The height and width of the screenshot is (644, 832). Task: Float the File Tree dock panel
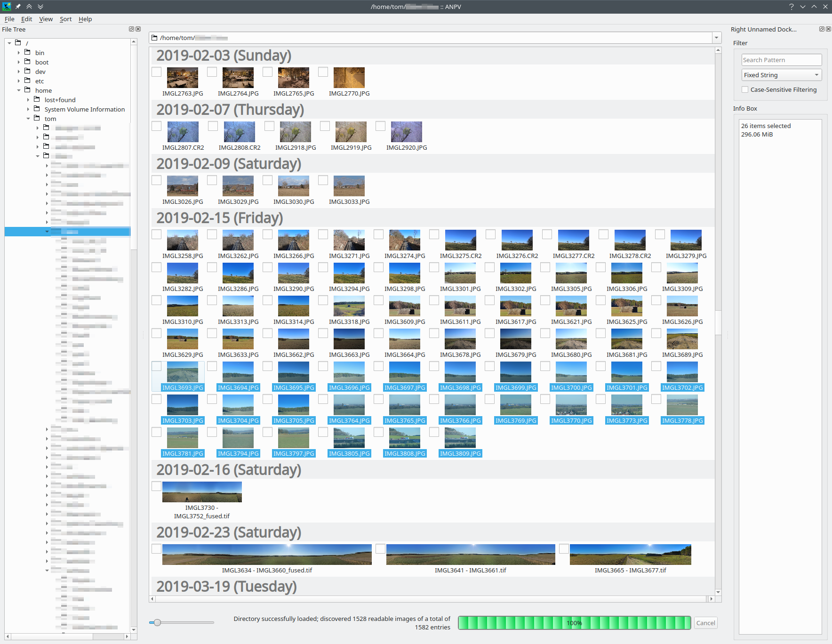point(132,29)
